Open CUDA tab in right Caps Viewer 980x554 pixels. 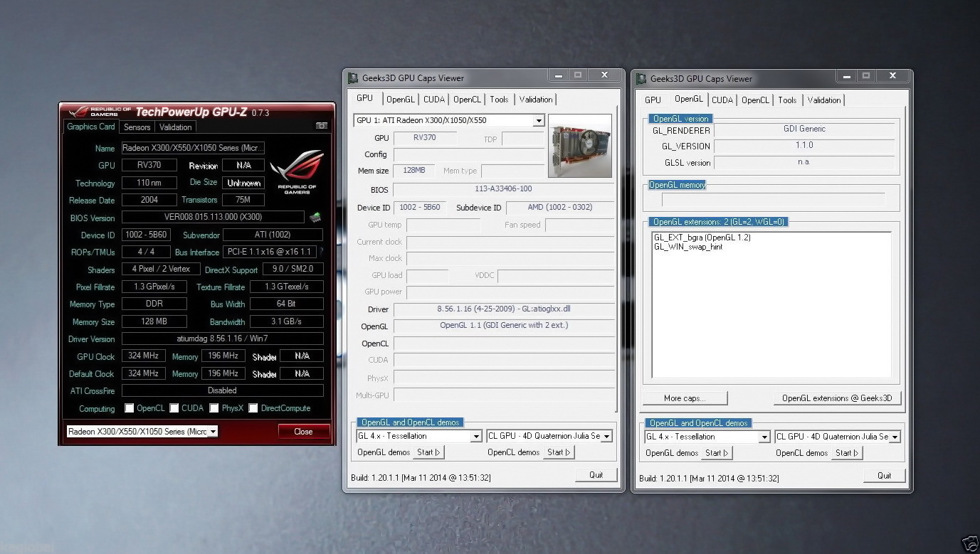click(722, 100)
